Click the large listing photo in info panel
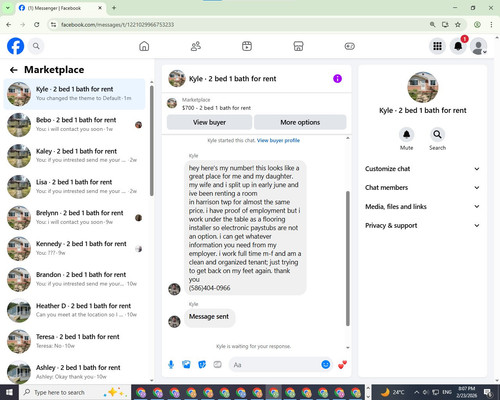This screenshot has height=400, width=500. pos(423,87)
